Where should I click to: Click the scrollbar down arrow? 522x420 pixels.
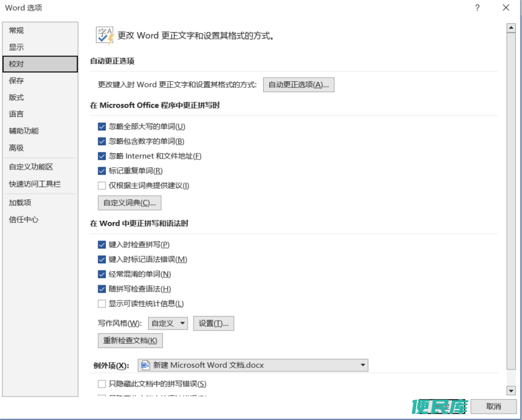511,390
